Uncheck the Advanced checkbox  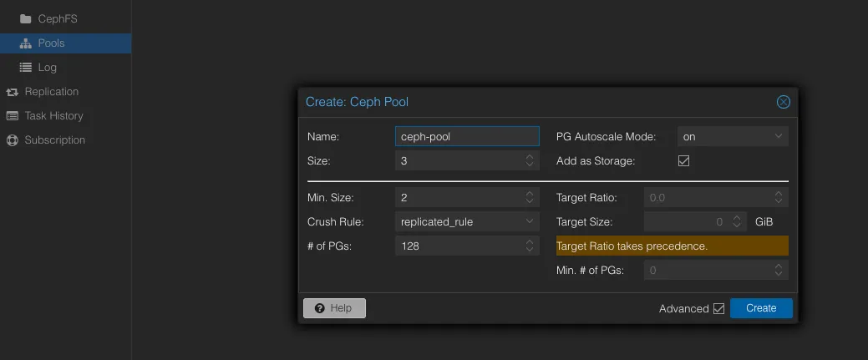tap(718, 308)
